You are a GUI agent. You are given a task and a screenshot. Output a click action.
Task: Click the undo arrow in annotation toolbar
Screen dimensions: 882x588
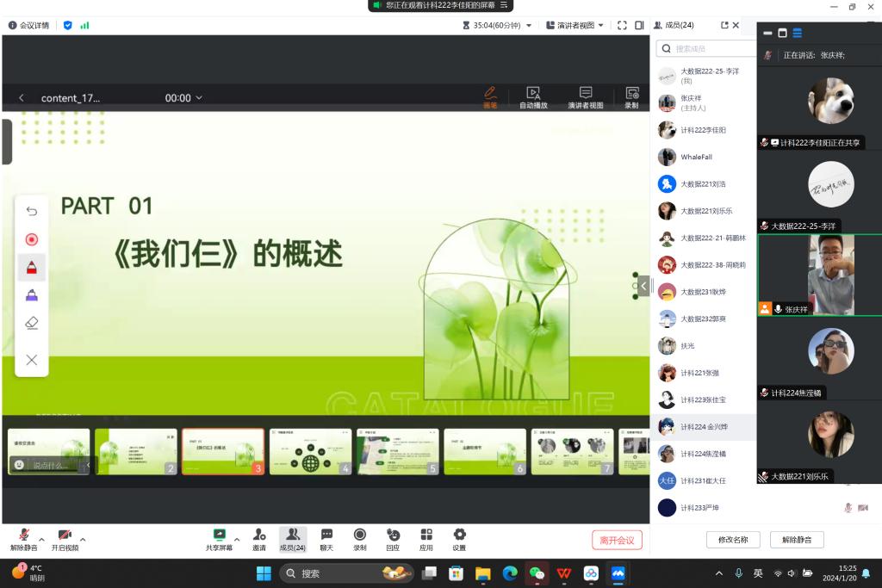32,211
